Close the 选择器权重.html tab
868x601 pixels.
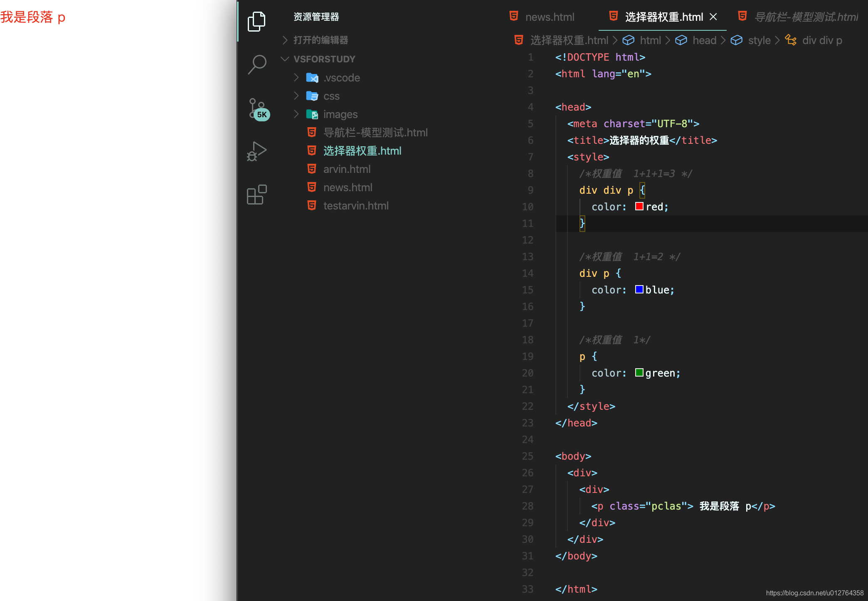(x=713, y=17)
